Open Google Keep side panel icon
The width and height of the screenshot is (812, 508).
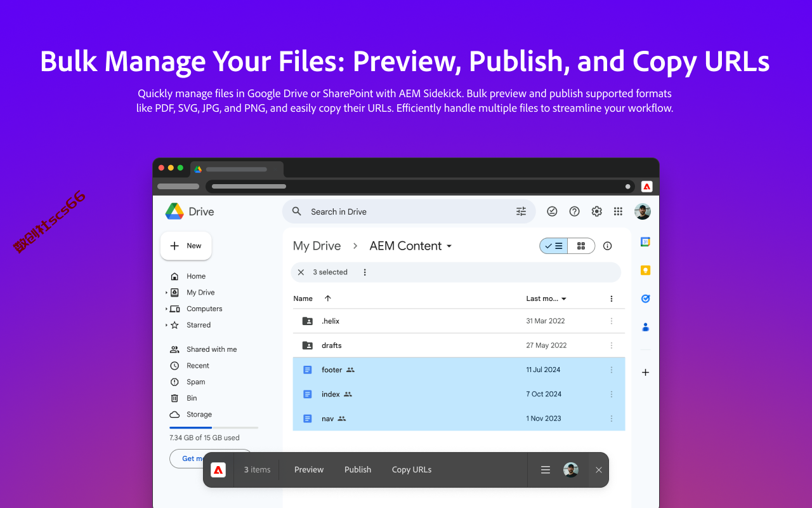point(645,271)
